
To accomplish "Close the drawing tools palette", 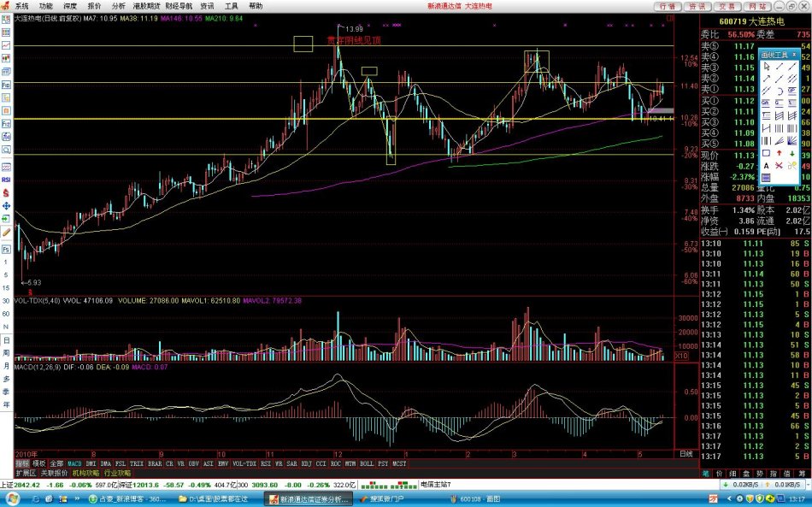I will [x=793, y=54].
